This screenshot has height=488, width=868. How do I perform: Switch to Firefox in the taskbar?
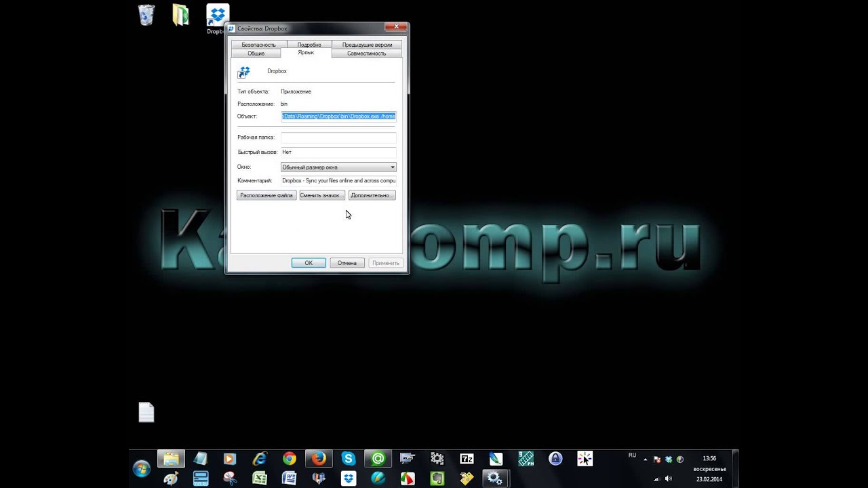click(318, 459)
